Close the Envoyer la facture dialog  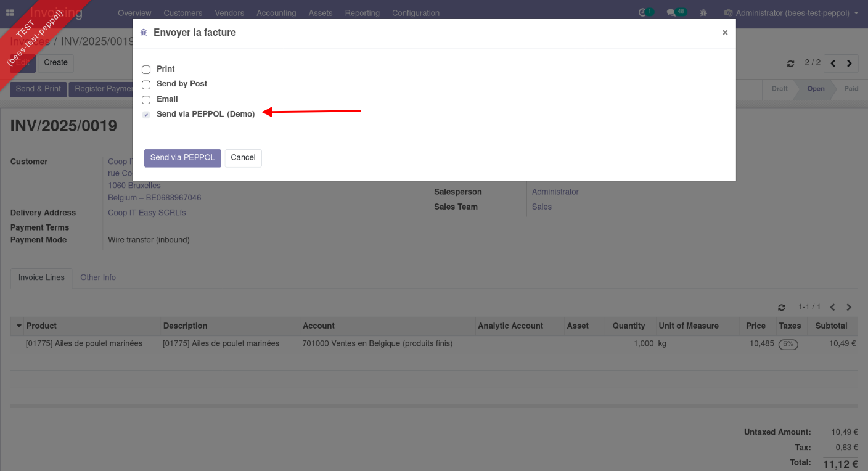click(725, 33)
